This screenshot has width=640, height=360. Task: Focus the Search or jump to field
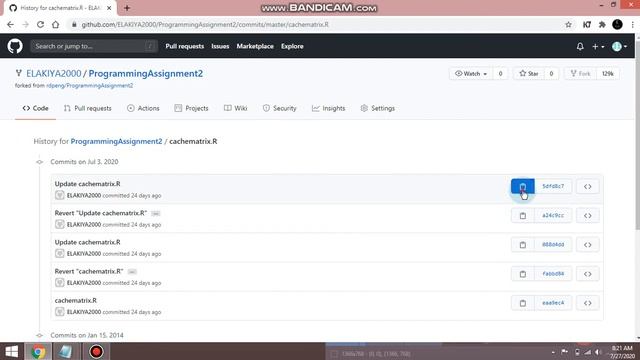94,46
